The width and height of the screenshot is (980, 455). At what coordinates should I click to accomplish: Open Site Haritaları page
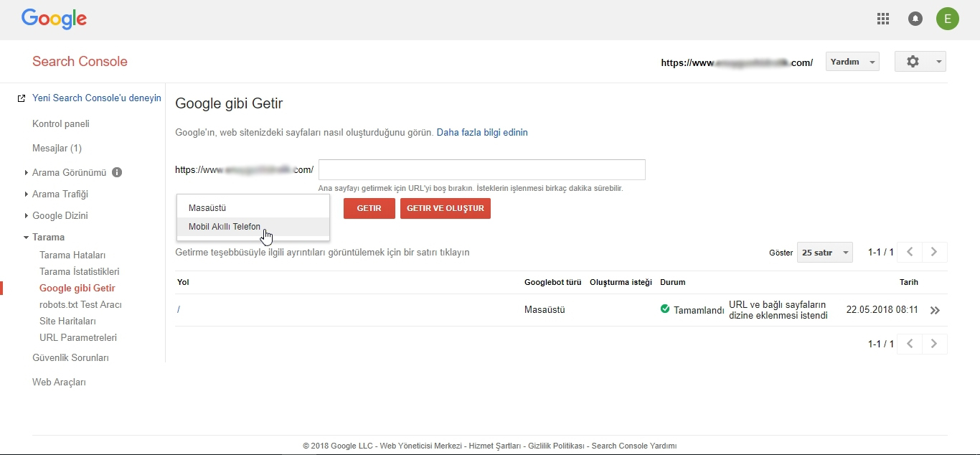click(67, 321)
